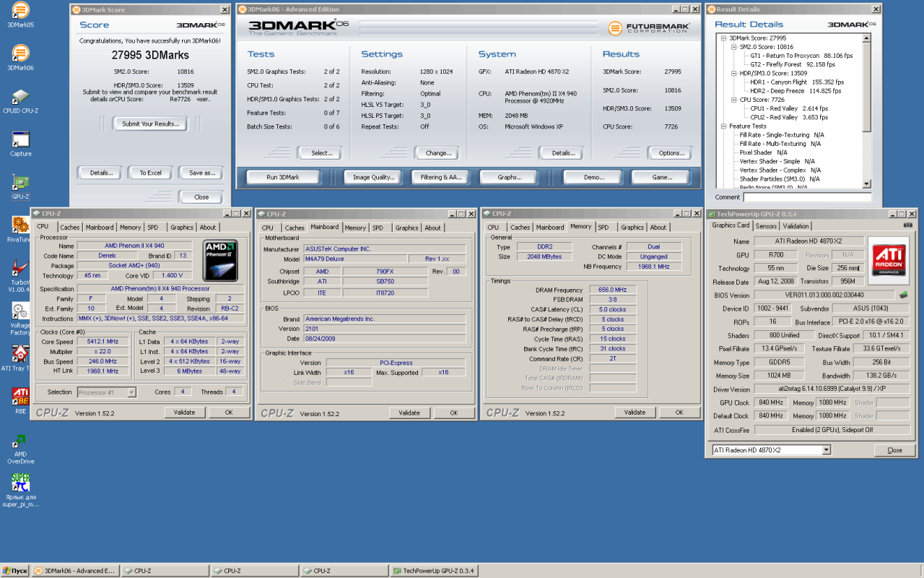Click the Select tests button

point(321,153)
